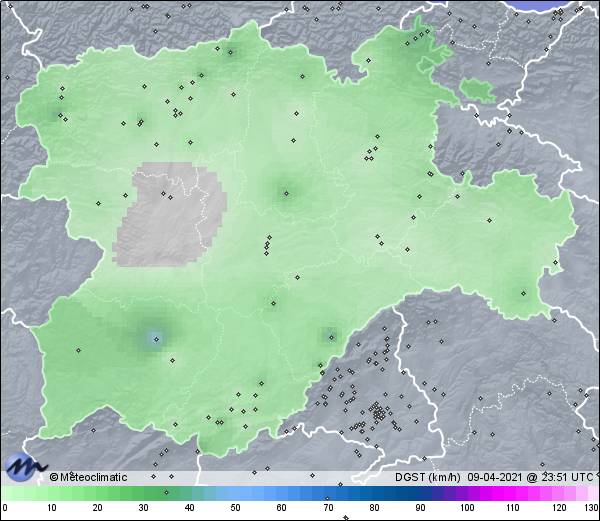Click scale value 30
The width and height of the screenshot is (600, 521).
coord(143,508)
